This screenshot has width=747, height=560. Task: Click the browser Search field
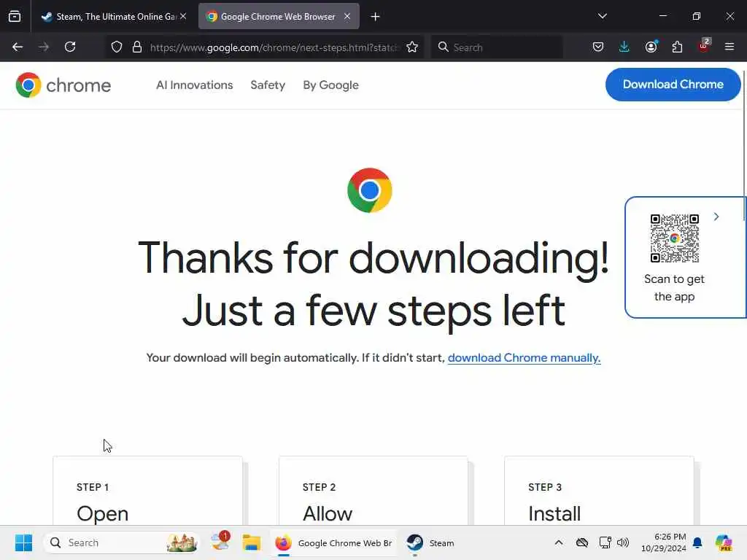(x=498, y=47)
